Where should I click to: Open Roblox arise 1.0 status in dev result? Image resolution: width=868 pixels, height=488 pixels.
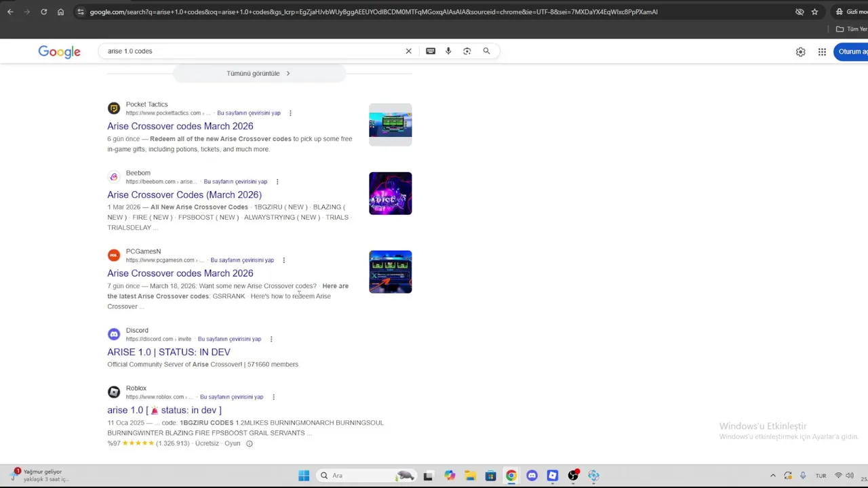tap(164, 410)
